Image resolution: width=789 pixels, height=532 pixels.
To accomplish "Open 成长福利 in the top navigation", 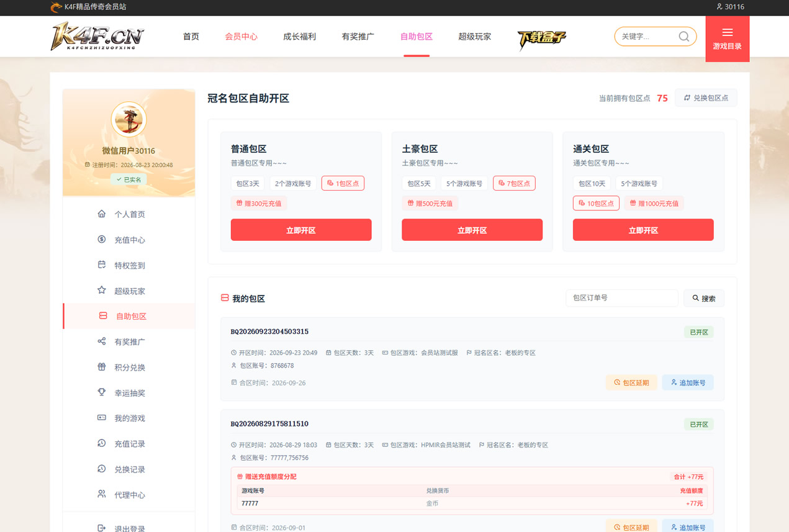I will [x=299, y=37].
